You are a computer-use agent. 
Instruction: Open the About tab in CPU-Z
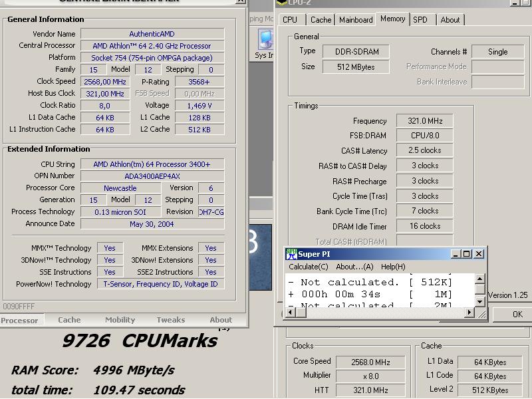point(450,20)
